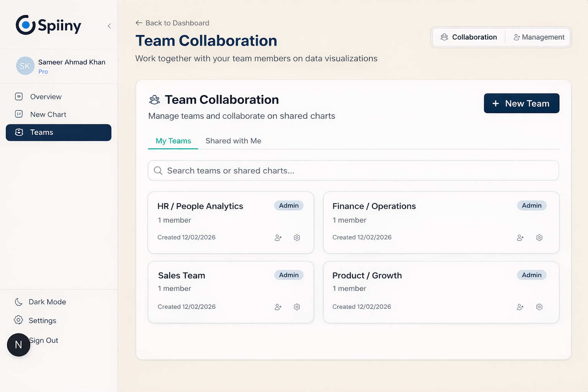
Task: Click the search magnifier icon in the search bar
Action: [158, 170]
